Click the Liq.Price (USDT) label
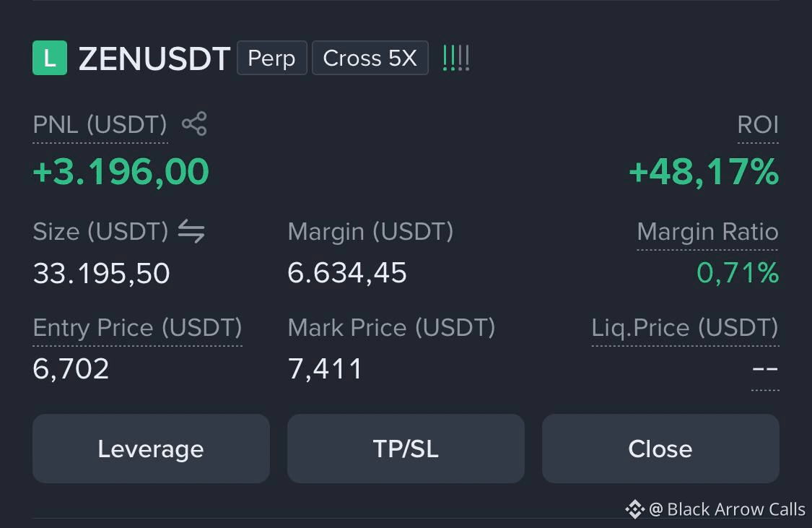Screen dimensions: 812x528 (685, 328)
